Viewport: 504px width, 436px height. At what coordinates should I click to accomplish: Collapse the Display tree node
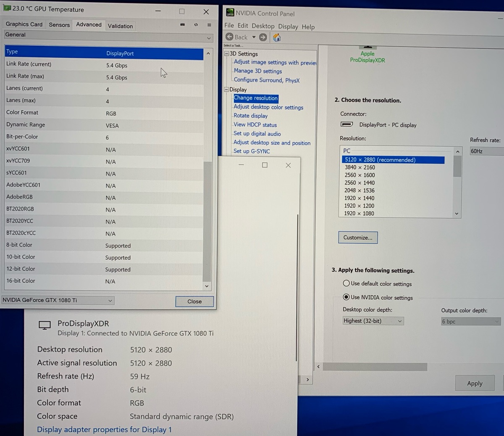(x=227, y=90)
